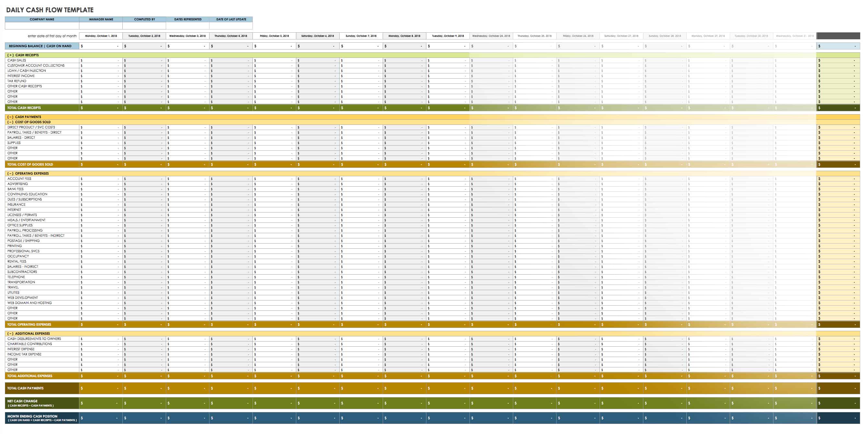Click the Total Cash Payments row label
The width and height of the screenshot is (868, 434).
click(x=25, y=388)
